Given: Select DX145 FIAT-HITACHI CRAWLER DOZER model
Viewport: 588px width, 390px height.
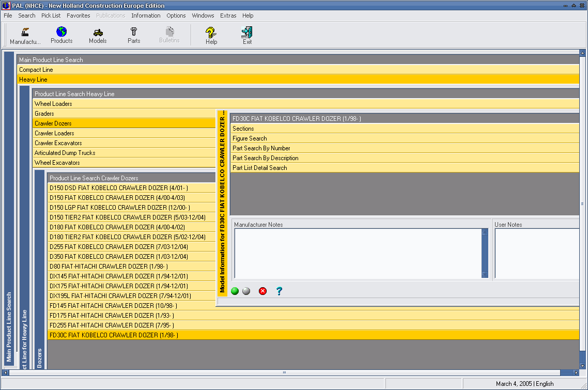Looking at the screenshot, I should point(132,276).
